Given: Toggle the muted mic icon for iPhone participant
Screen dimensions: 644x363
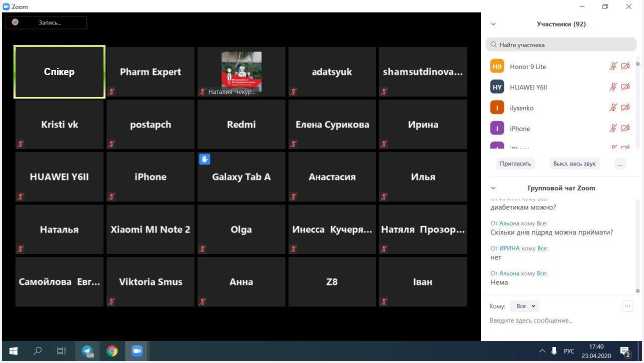Looking at the screenshot, I should click(x=613, y=128).
